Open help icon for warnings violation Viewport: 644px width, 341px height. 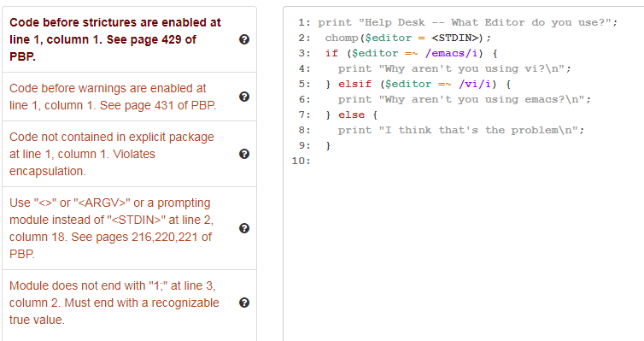tap(244, 97)
